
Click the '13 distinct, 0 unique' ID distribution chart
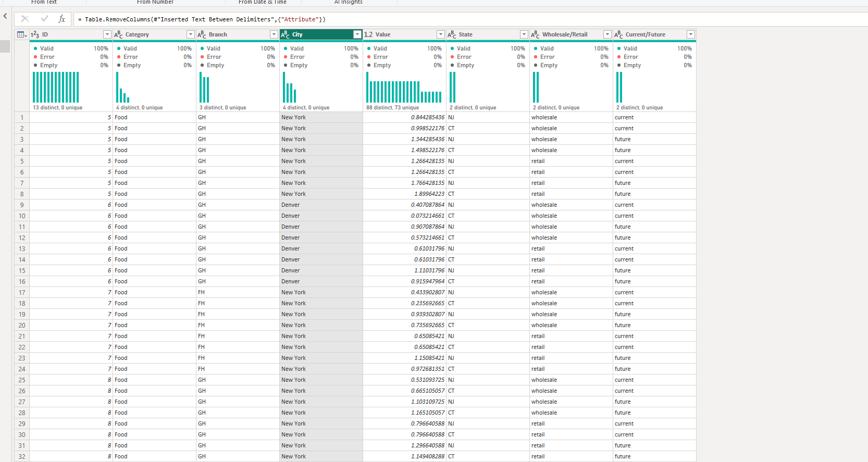coord(56,88)
